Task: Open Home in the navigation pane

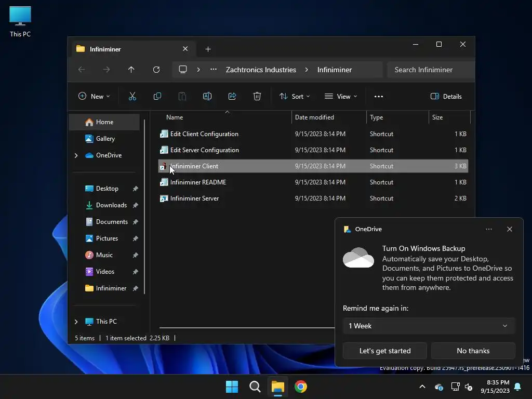Action: 104,122
